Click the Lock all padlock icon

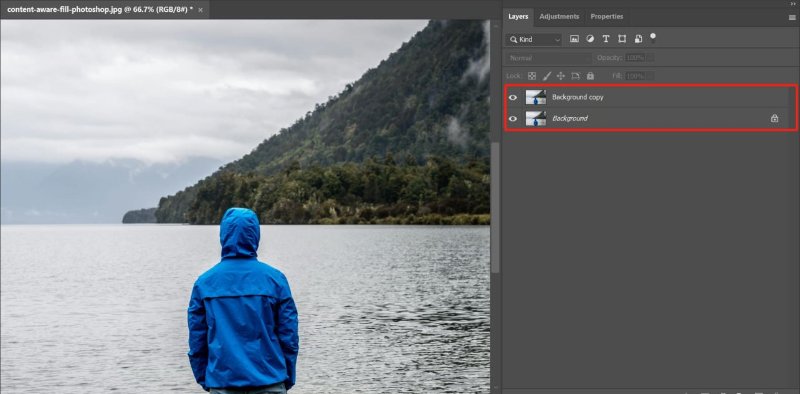[x=590, y=76]
